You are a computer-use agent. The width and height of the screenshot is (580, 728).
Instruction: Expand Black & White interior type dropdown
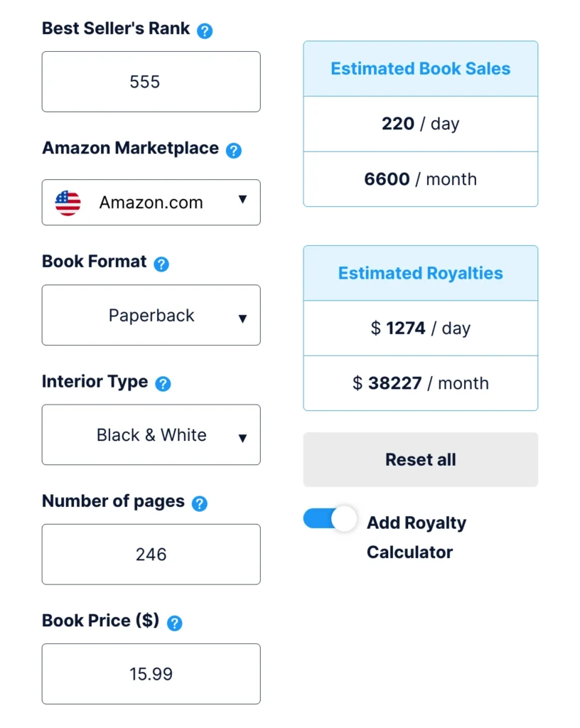click(151, 435)
